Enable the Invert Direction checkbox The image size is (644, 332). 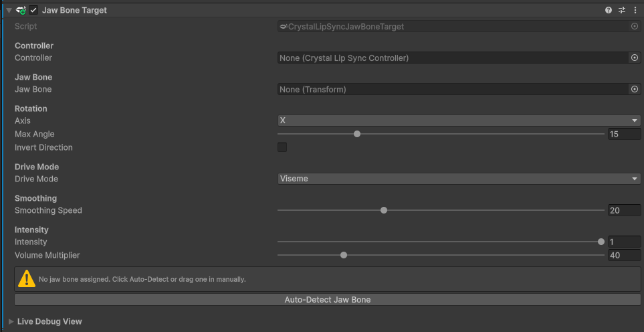coord(282,147)
